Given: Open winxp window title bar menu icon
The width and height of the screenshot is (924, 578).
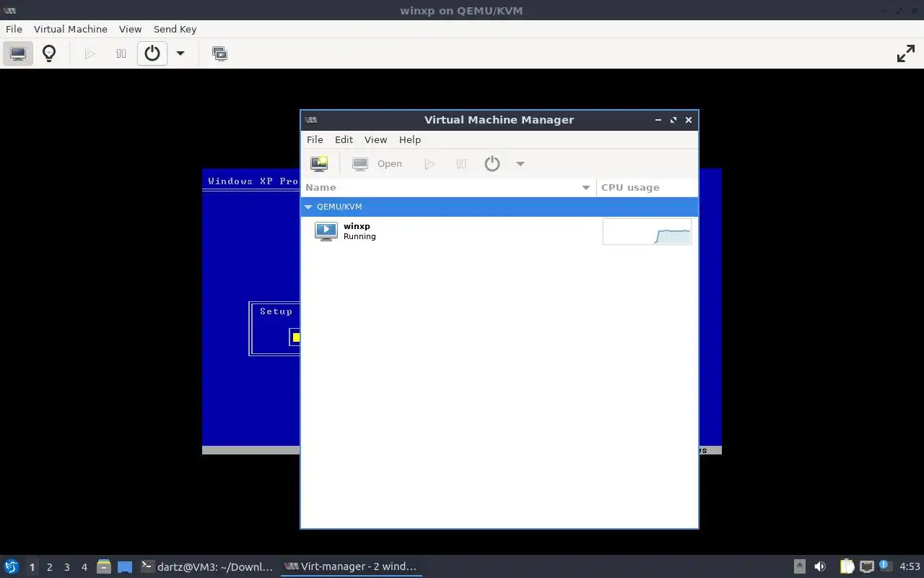Looking at the screenshot, I should point(9,11).
